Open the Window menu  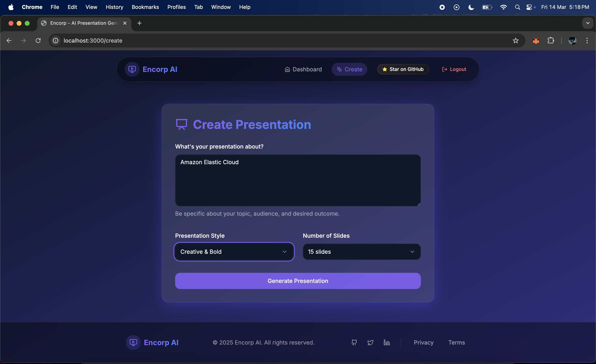click(221, 7)
